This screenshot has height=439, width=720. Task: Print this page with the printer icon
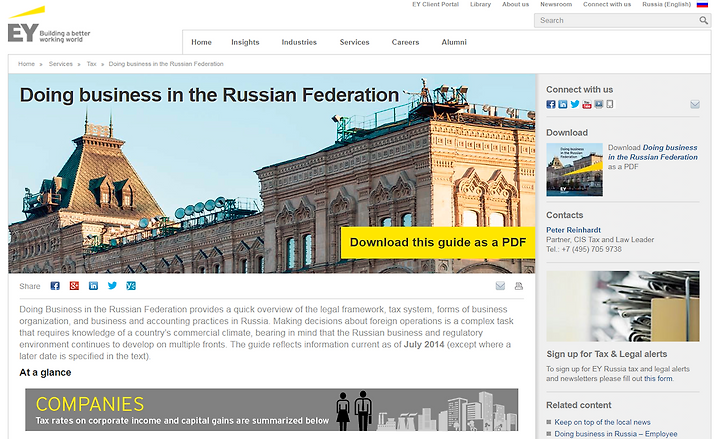(519, 286)
